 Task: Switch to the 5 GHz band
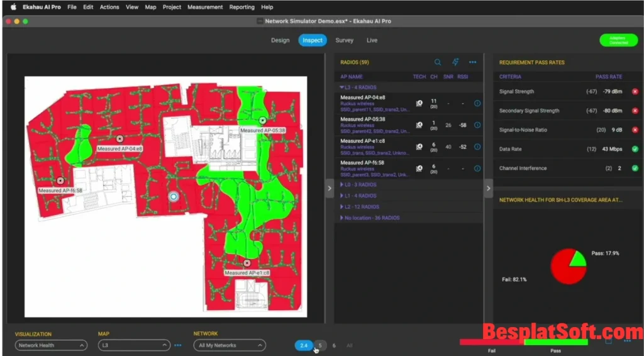[319, 345]
